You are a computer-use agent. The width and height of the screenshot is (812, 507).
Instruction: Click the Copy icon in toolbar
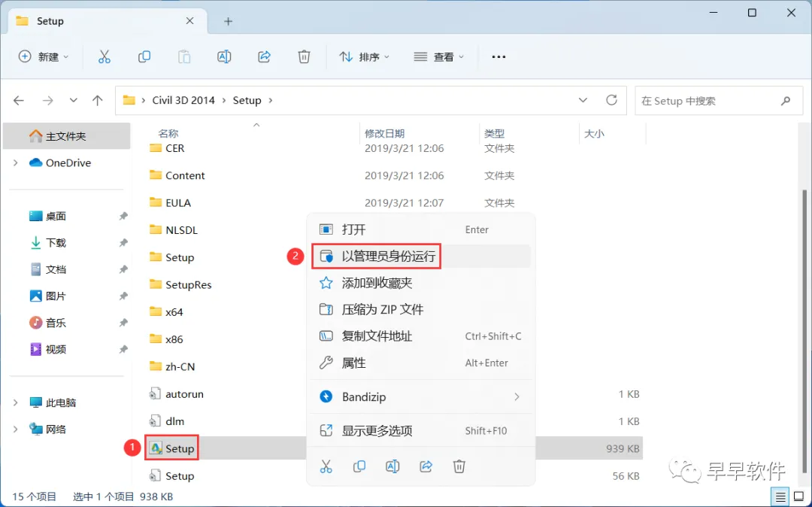(x=144, y=57)
